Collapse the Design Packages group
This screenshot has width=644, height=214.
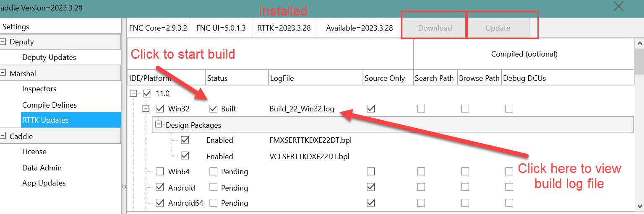pos(159,124)
